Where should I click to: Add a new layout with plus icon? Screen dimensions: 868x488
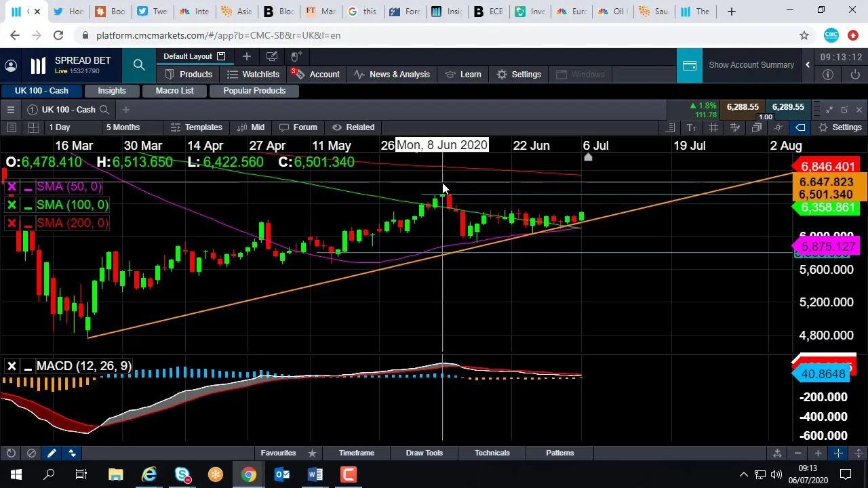(247, 56)
